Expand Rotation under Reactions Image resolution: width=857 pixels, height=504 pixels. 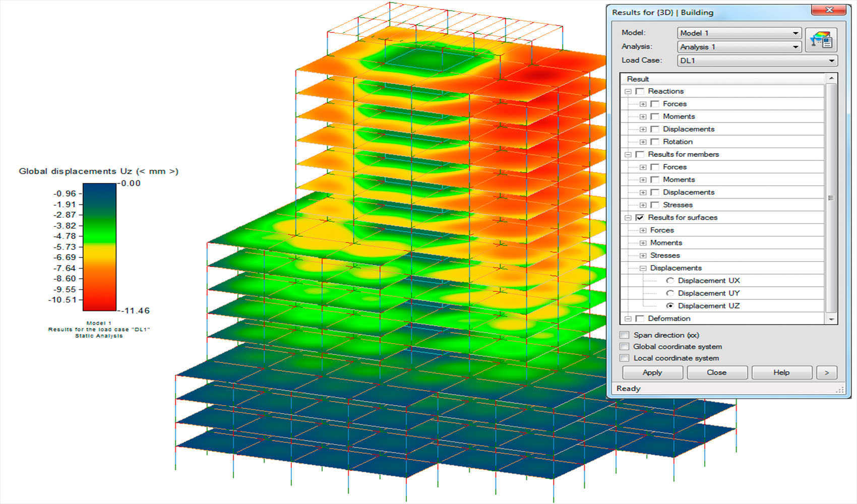pos(643,142)
